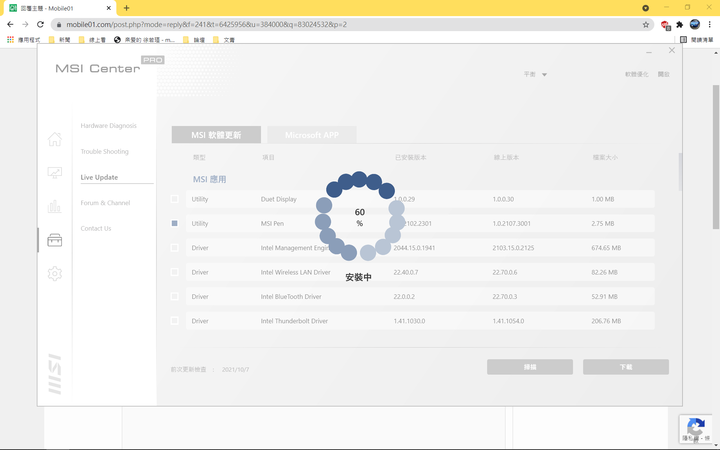Close the Mobile01 browser tab
720x450 pixels.
tap(109, 8)
